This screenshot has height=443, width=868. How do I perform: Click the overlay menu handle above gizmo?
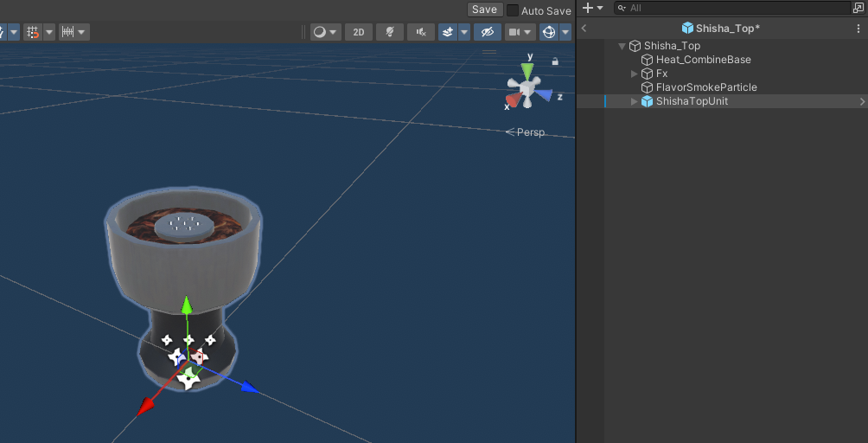click(489, 52)
